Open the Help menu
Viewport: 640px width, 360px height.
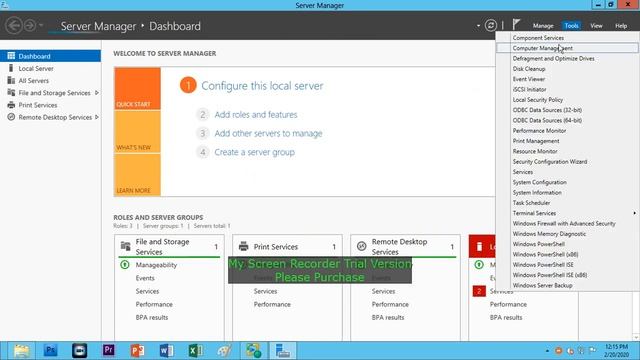(x=621, y=26)
